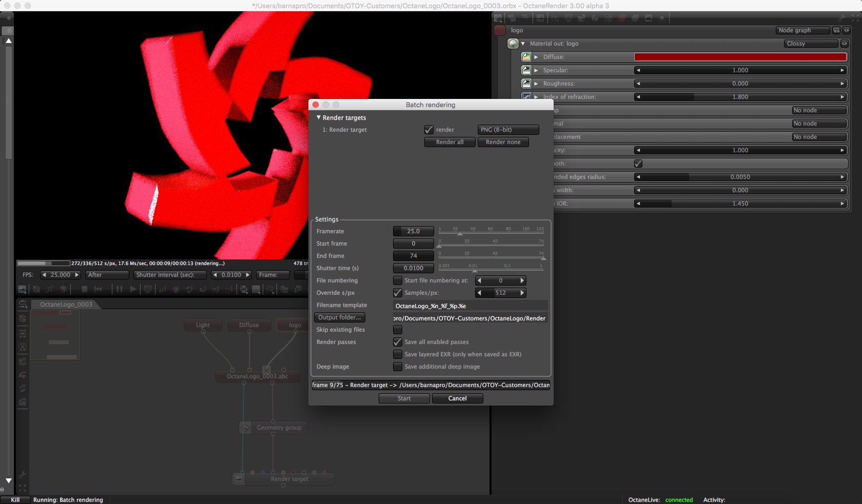Open the PNG (8-bit) format dropdown
The image size is (862, 504).
coord(508,130)
